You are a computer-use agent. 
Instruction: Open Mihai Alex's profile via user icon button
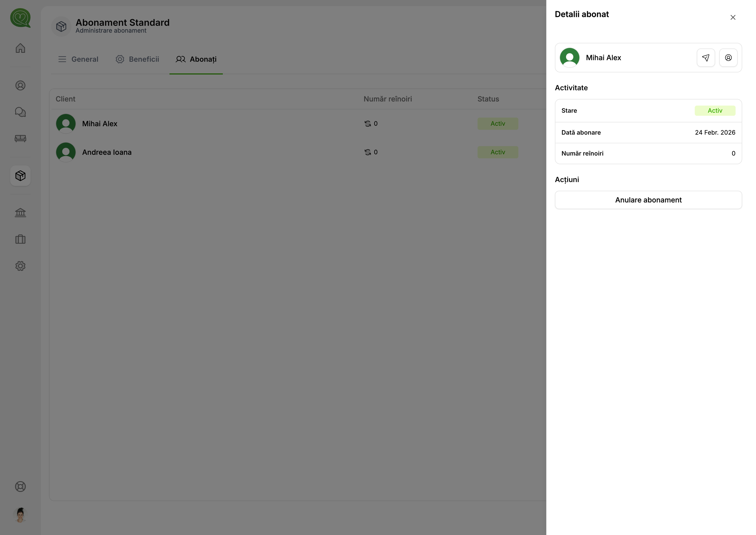coord(728,58)
